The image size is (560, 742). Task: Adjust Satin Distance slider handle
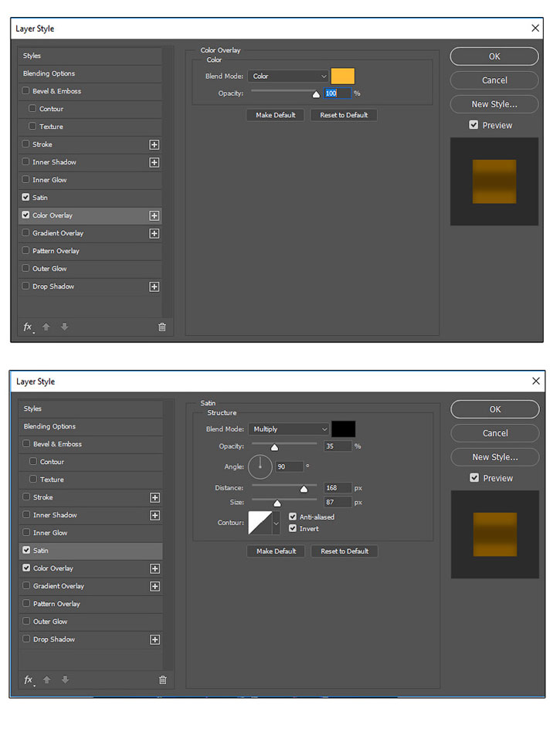[x=304, y=489]
